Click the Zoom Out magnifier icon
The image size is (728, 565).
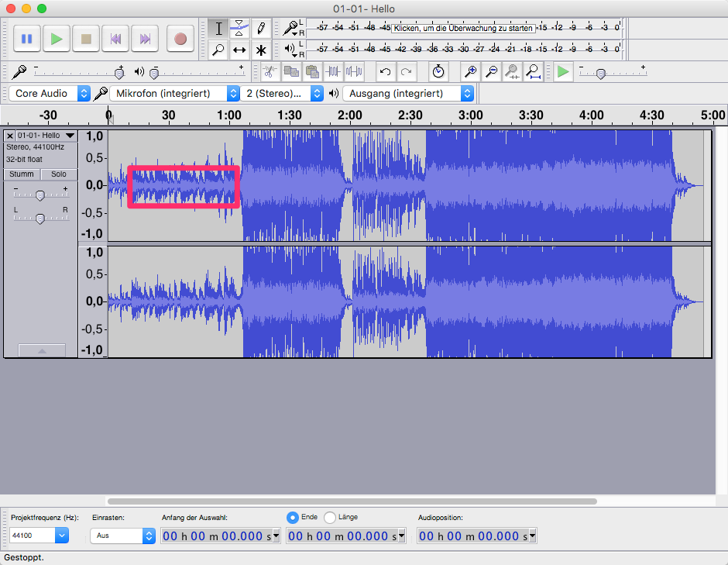[x=491, y=71]
